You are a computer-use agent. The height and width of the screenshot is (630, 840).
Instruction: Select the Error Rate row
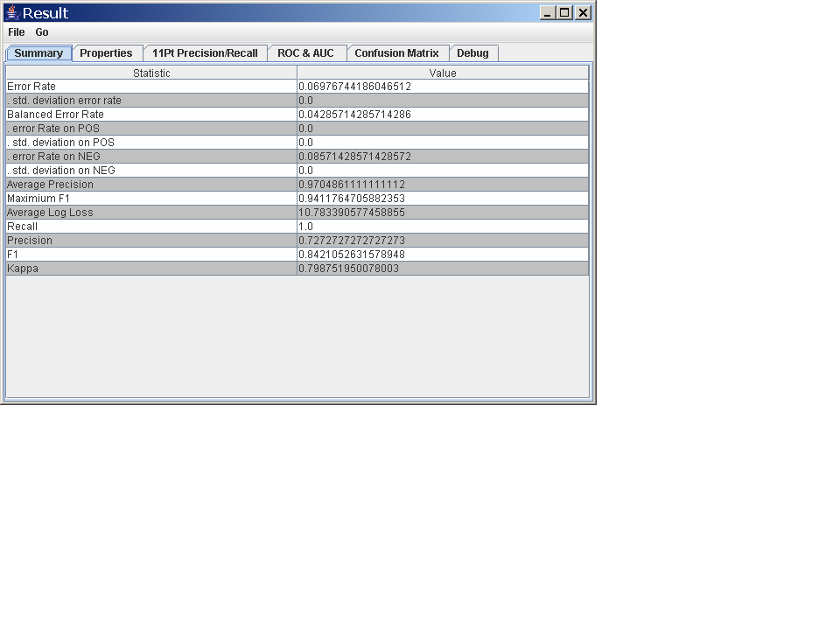point(151,87)
